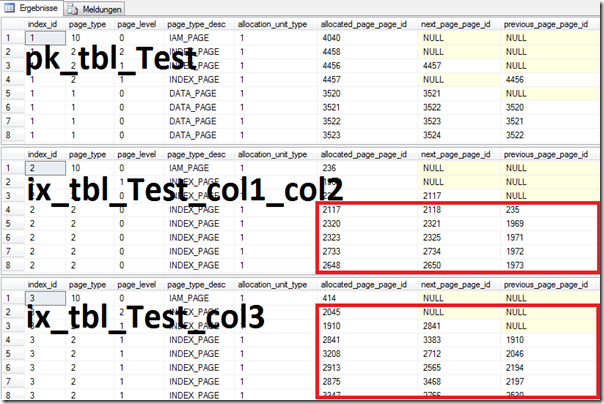Screen dimensions: 604x404
Task: Select allocated page id 2913 cell
Action: [367, 368]
